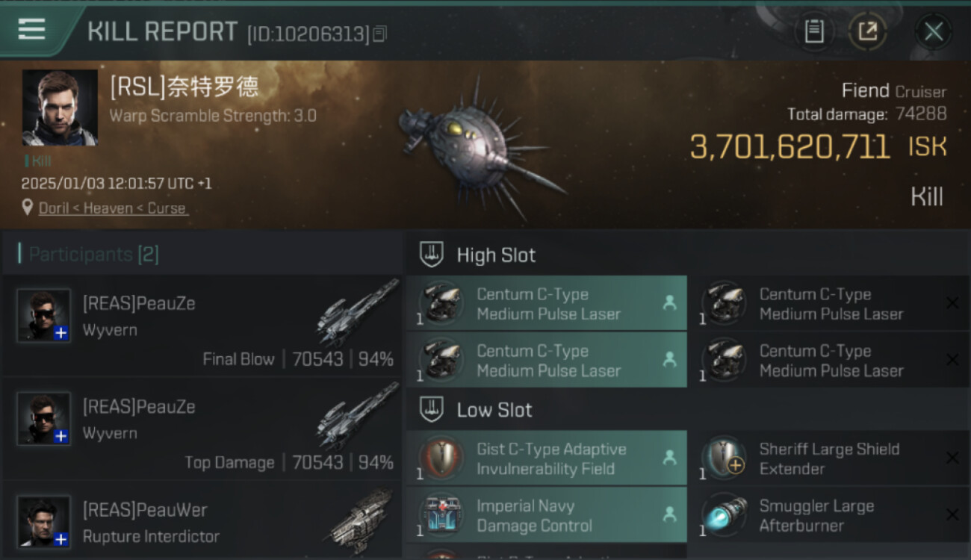Toggle X mark on Sheriff Shield Extender
The width and height of the screenshot is (971, 560).
coord(952,458)
